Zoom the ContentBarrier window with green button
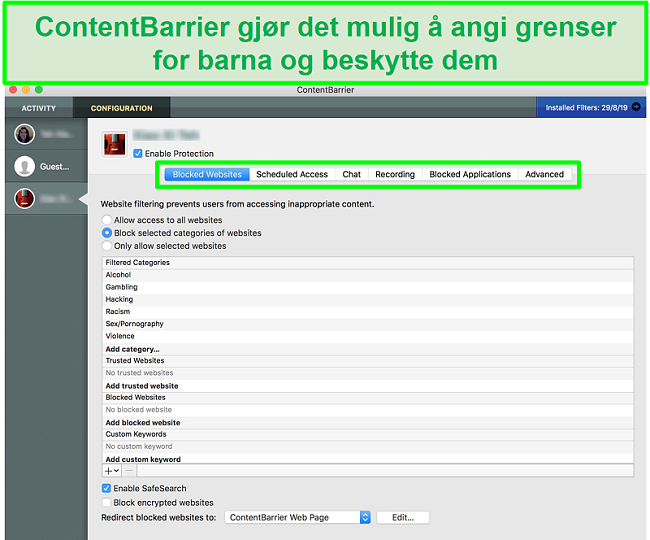 point(39,90)
